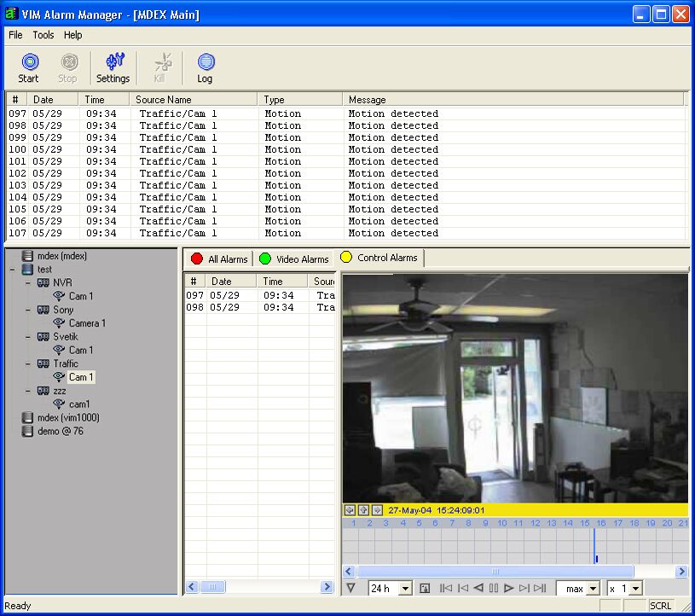695x616 pixels.
Task: Click the Stop toolbar button
Action: point(68,68)
